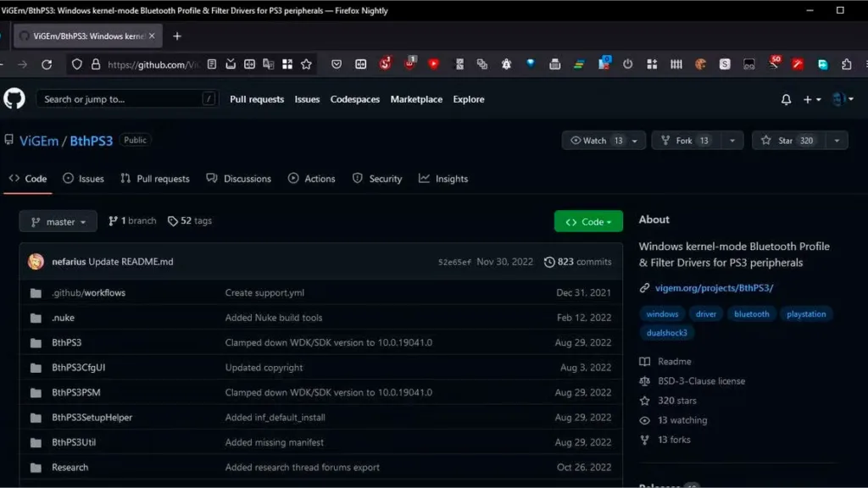Click the QR-grid icon in address bar
This screenshot has height=488, width=868.
[287, 64]
